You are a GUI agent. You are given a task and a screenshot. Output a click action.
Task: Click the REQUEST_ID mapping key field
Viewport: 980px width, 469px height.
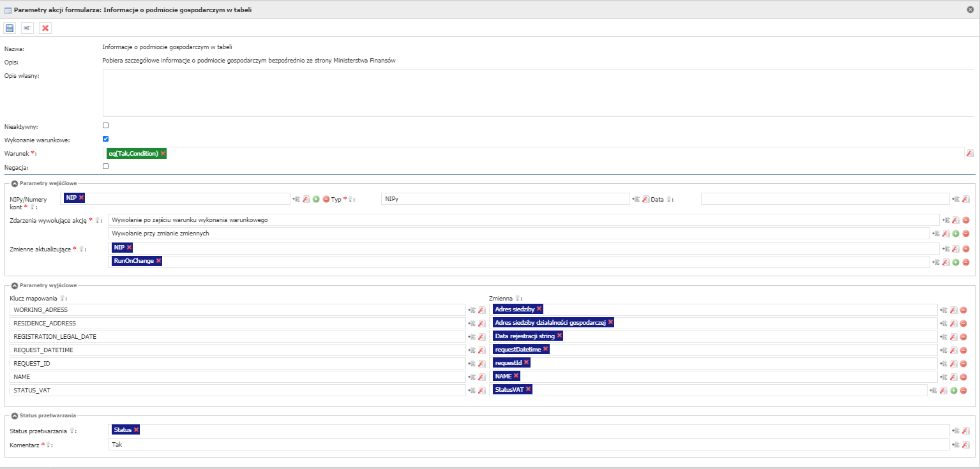coord(238,363)
